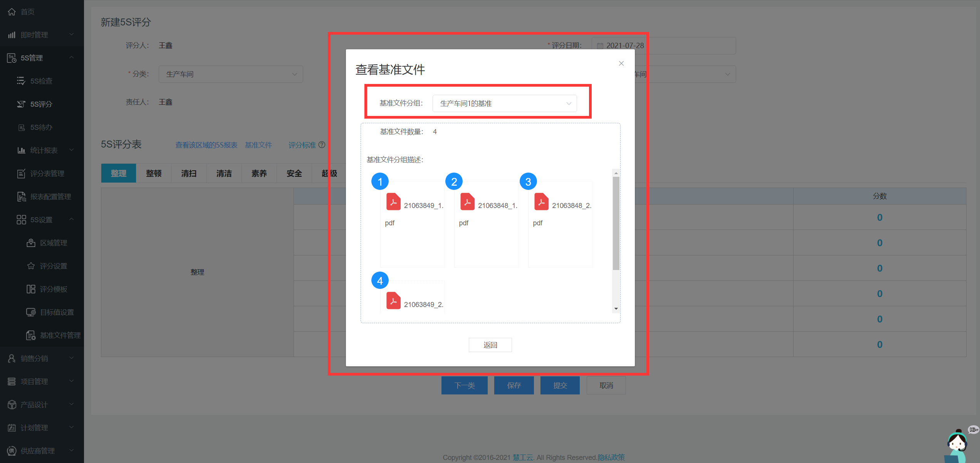This screenshot has width=980, height=463.
Task: Click the 21063848_2.pdf red PDF icon
Action: click(541, 202)
